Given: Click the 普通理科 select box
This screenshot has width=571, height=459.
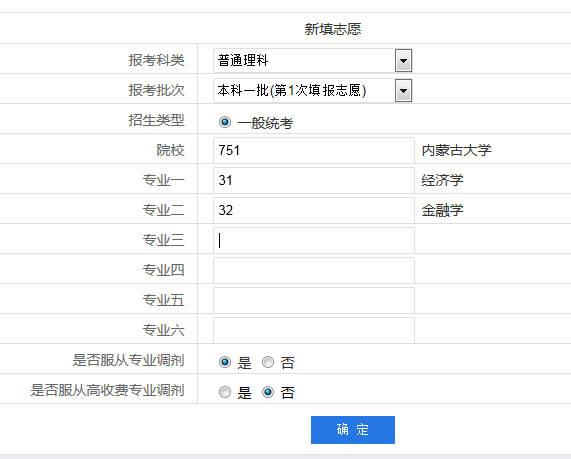Looking at the screenshot, I should [312, 60].
